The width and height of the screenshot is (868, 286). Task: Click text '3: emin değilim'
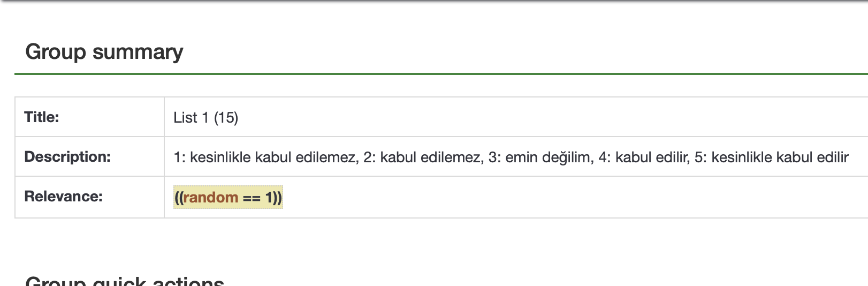(x=540, y=157)
